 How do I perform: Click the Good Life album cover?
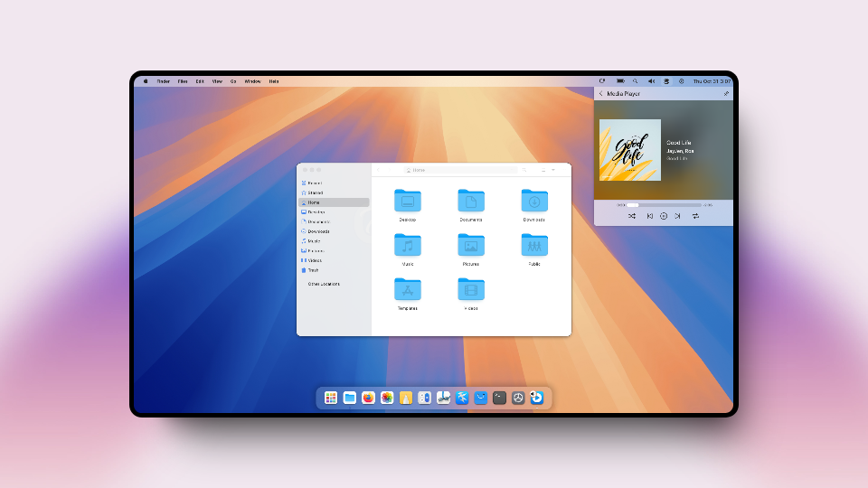(630, 150)
